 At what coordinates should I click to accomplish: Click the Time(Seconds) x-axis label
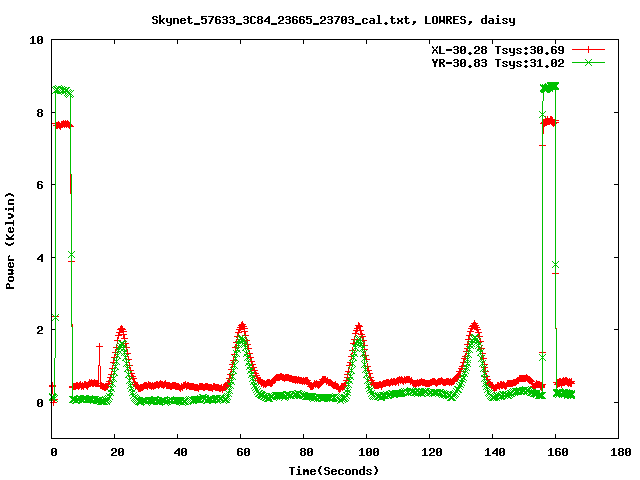tap(334, 471)
